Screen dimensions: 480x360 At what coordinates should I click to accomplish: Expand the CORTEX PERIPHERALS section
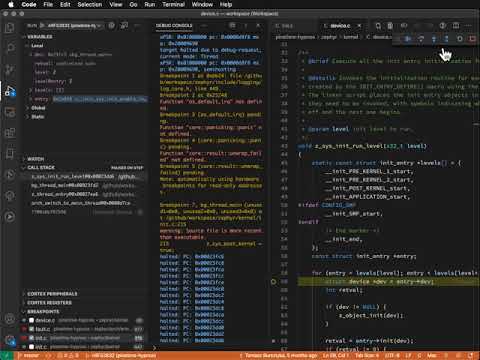[x=52, y=294]
